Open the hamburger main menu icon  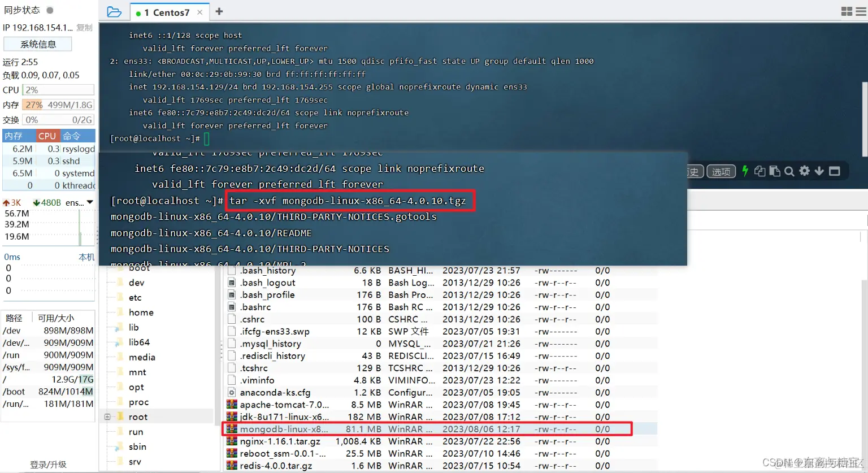pyautogui.click(x=861, y=11)
